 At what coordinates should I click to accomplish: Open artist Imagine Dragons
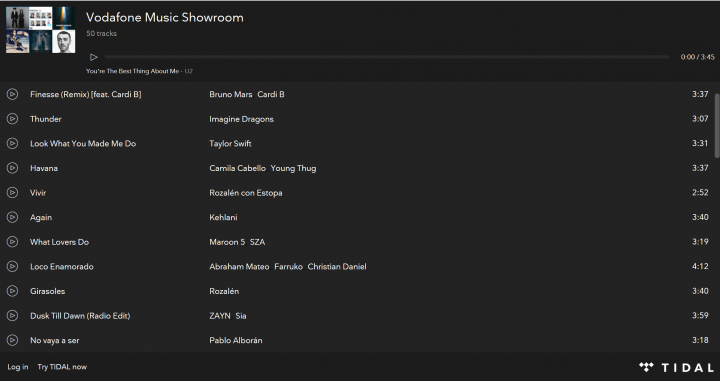[x=242, y=119]
